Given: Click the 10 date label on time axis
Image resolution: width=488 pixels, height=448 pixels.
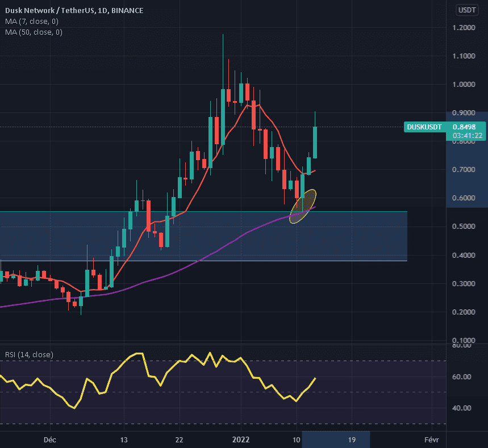Looking at the screenshot, I should point(297,439).
